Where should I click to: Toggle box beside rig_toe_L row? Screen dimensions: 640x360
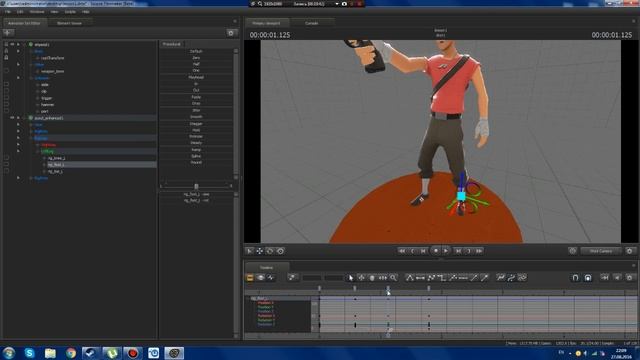(x=6, y=171)
